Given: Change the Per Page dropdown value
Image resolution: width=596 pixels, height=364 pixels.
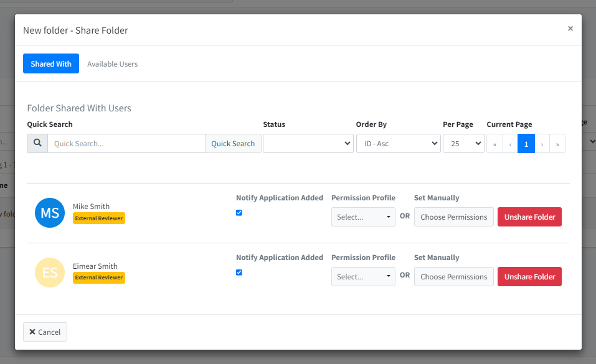Looking at the screenshot, I should click(463, 144).
